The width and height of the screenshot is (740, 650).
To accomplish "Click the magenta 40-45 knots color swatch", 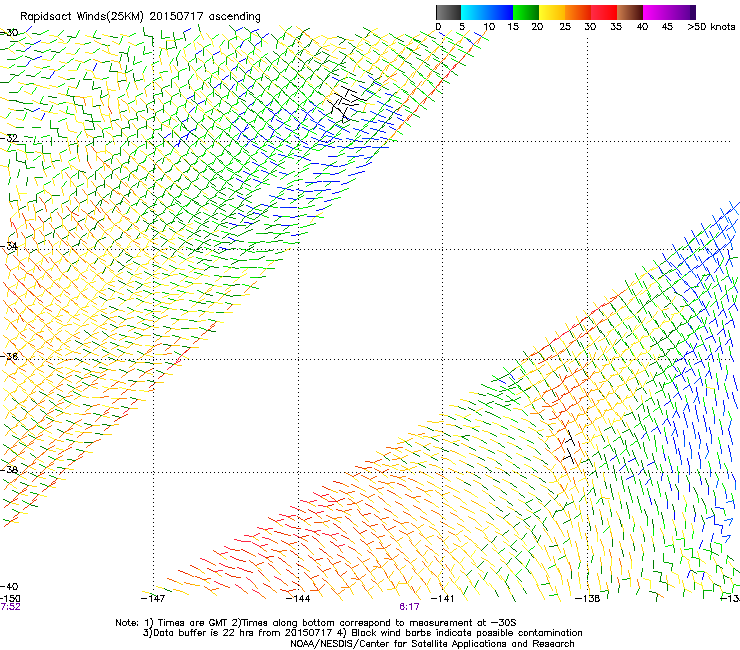I will pos(656,12).
